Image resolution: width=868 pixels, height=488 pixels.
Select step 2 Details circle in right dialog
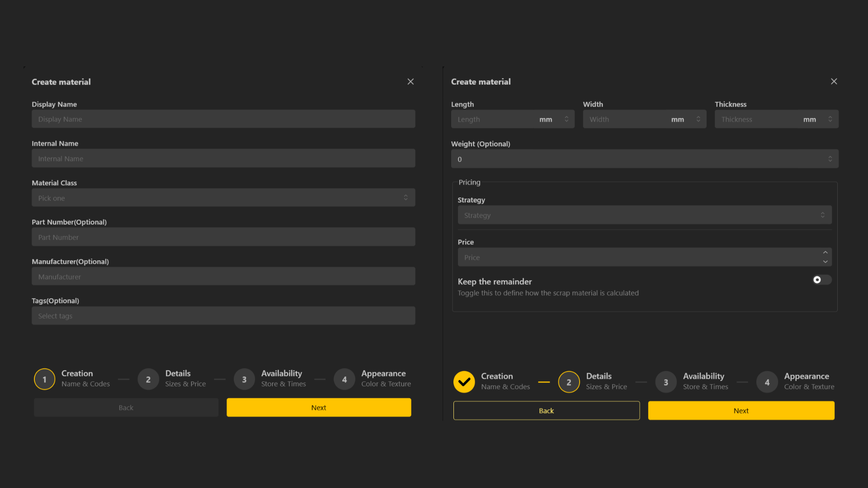tap(569, 382)
